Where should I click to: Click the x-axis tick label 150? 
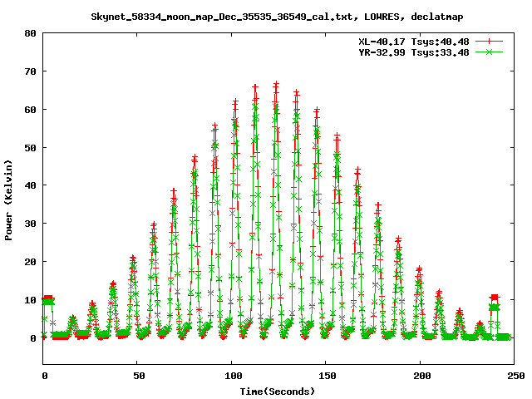(x=328, y=376)
